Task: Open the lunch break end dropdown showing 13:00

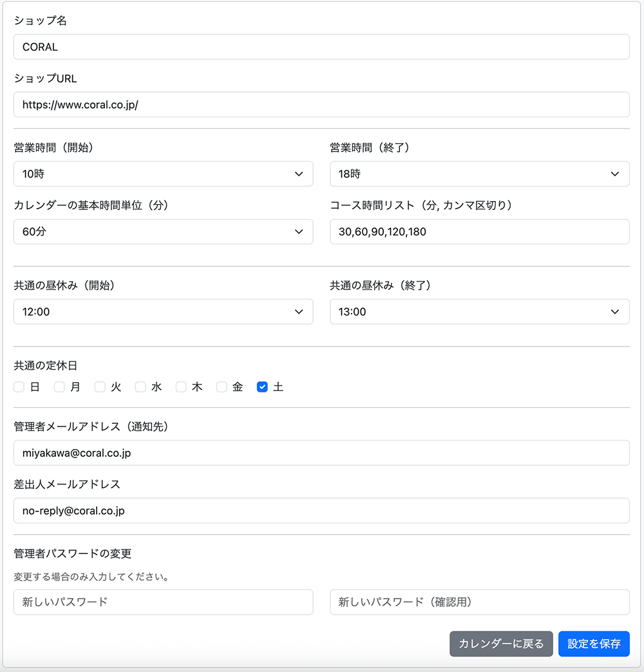Action: click(479, 312)
